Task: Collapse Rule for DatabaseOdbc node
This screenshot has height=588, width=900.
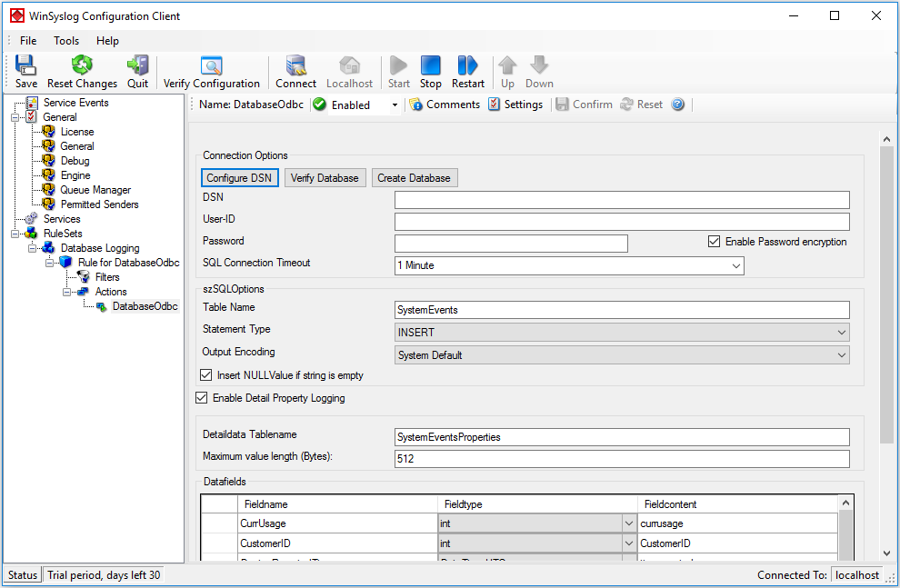Action: point(49,263)
